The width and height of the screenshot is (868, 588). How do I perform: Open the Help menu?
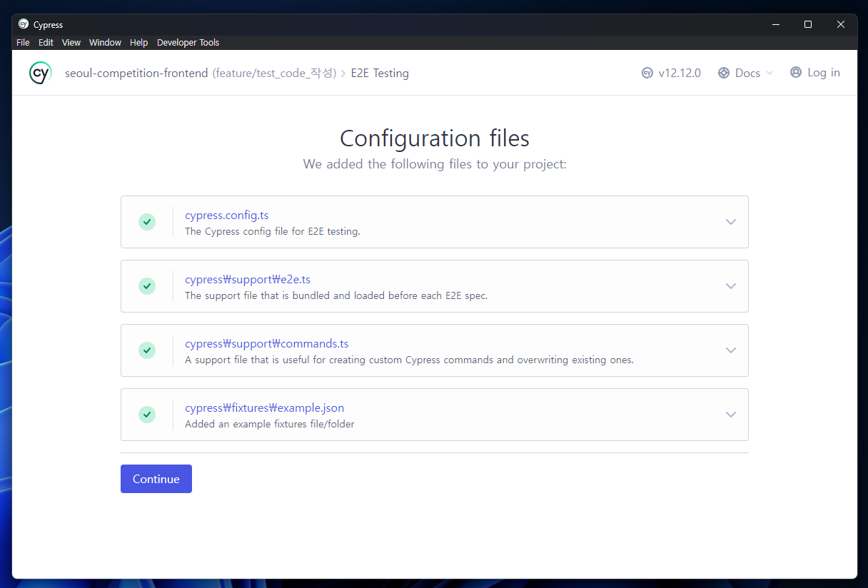139,43
